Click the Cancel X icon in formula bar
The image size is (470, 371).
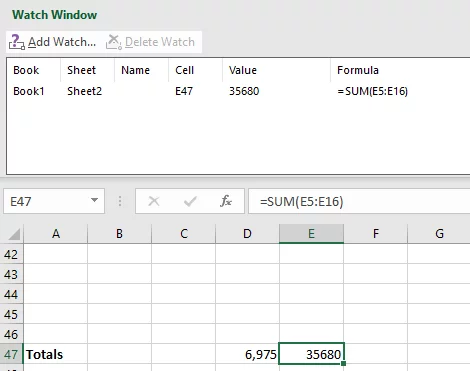pos(154,201)
